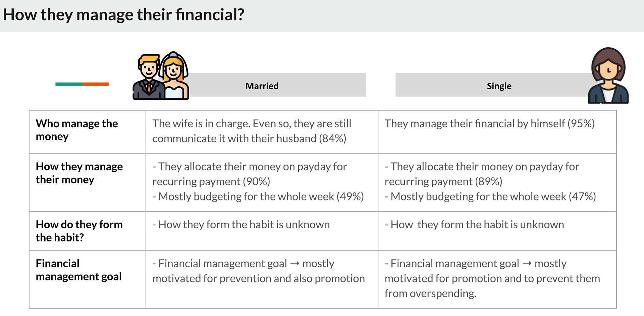Image resolution: width=644 pixels, height=316 pixels.
Task: Select the Single column header
Action: [499, 86]
